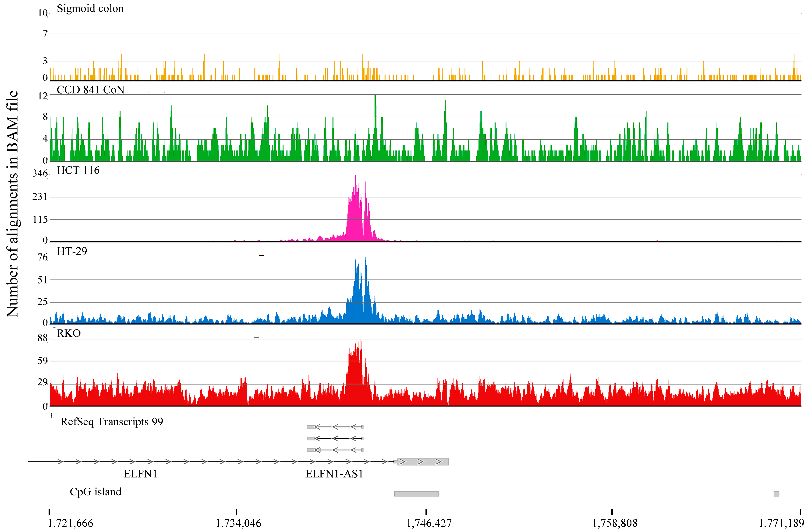Click the small CpG island box at right
The height and width of the screenshot is (532, 808).
tap(776, 494)
